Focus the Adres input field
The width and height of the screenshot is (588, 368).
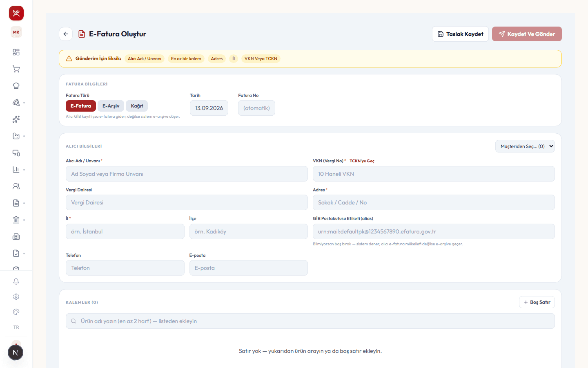434,202
